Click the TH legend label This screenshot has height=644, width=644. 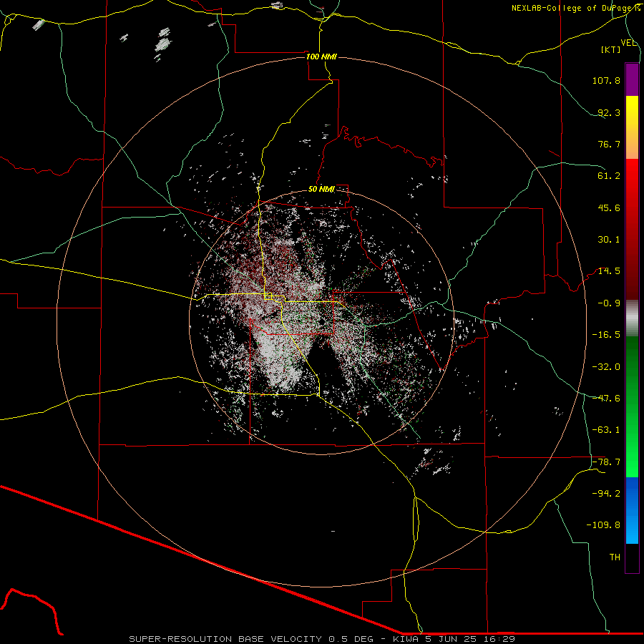615,557
